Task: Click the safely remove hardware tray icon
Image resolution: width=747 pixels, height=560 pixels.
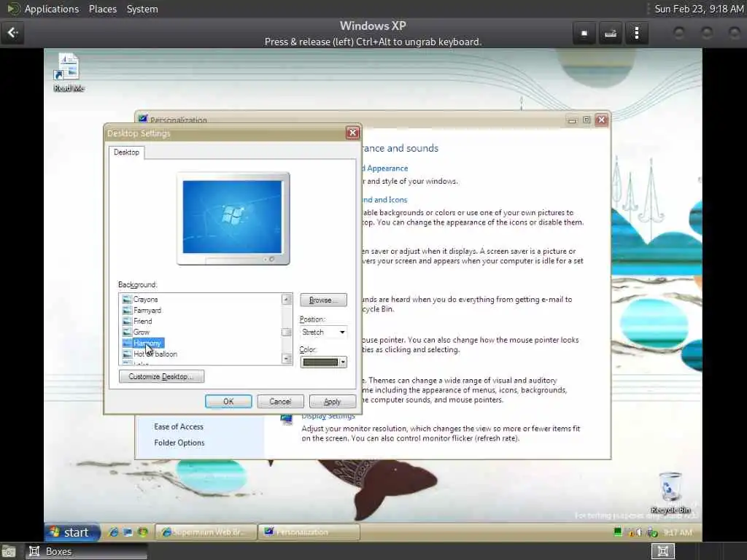Action: (651, 532)
